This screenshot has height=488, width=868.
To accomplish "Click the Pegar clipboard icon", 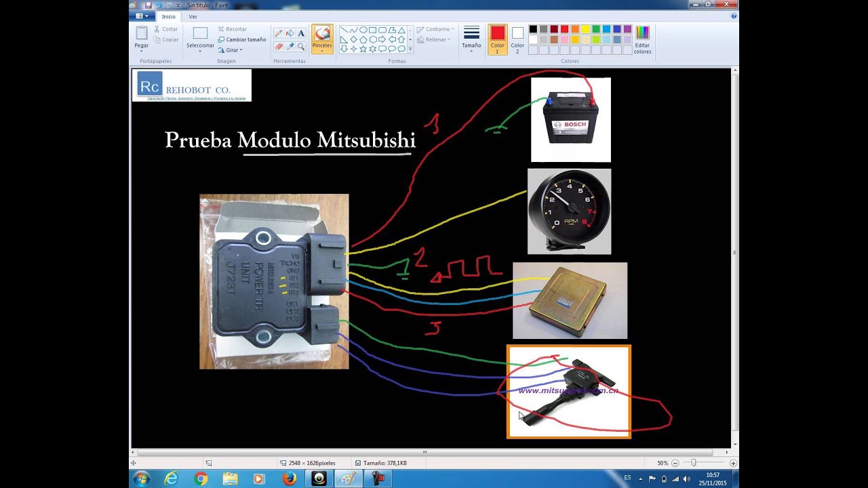I will (x=141, y=33).
